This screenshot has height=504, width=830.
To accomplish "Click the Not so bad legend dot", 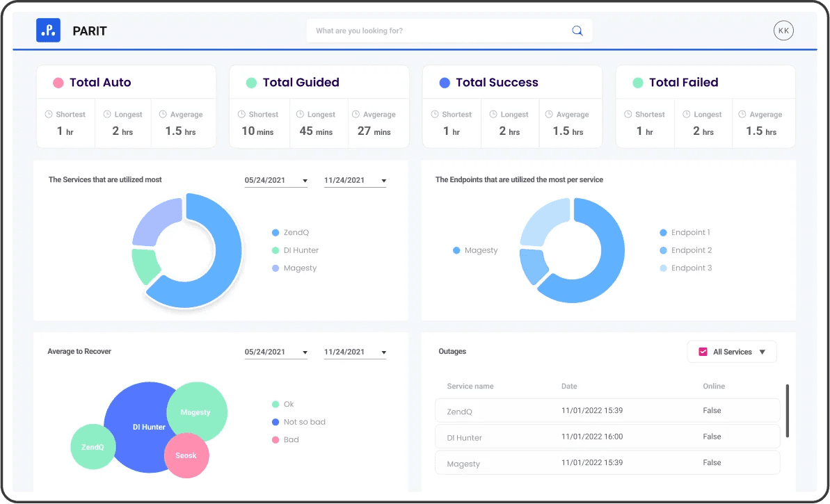I will tap(276, 422).
